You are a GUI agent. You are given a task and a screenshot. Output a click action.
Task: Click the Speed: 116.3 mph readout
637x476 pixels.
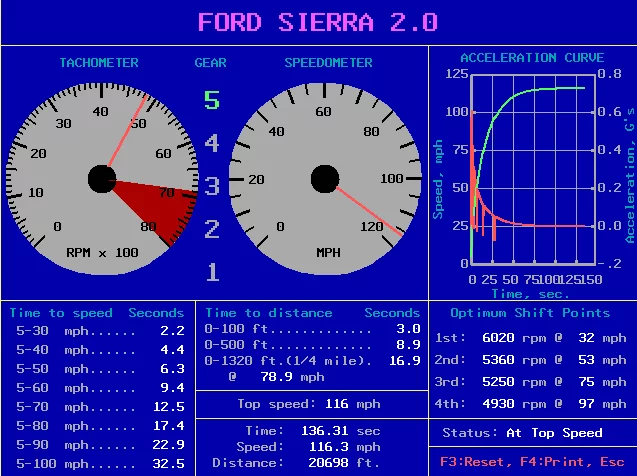click(x=309, y=447)
